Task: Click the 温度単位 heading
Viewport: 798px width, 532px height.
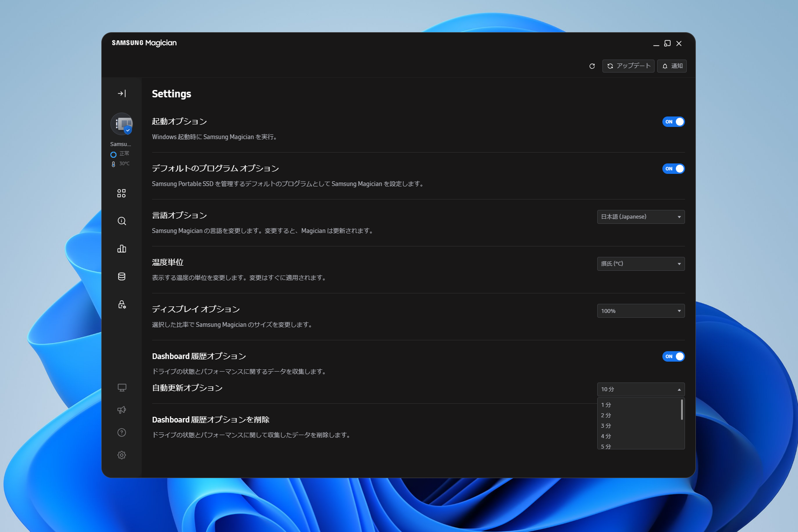Action: 168,263
